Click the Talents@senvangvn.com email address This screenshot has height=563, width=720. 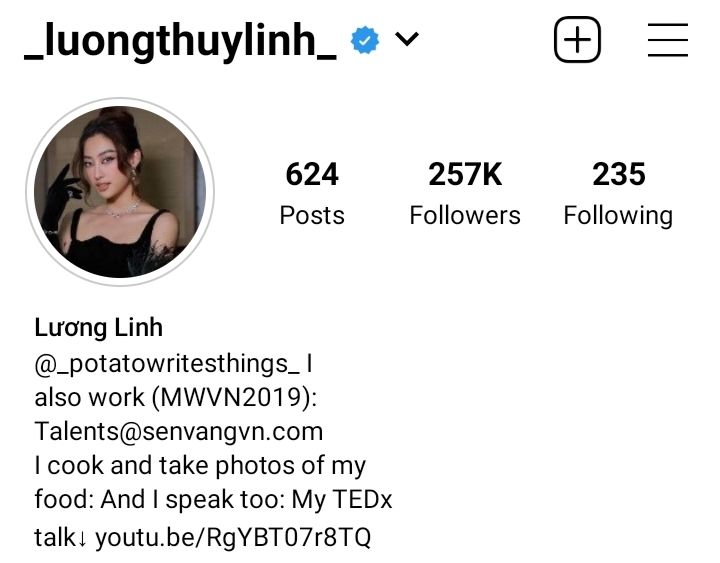click(179, 432)
